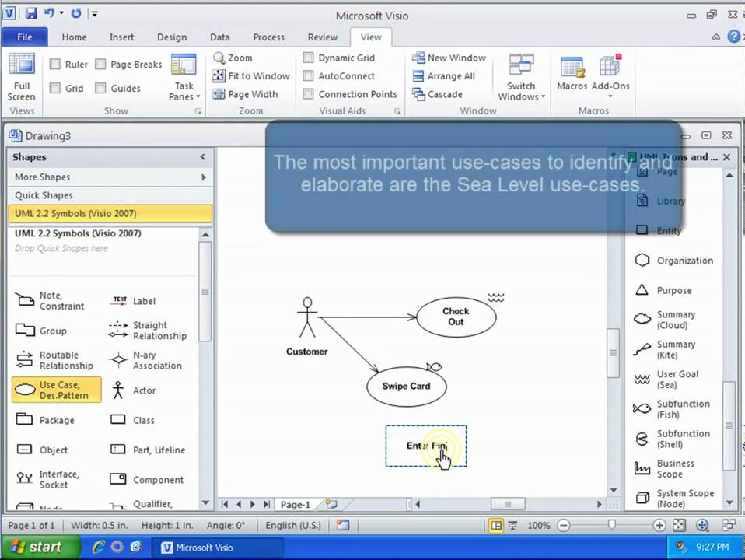745x560 pixels.
Task: Open the Visual Aids dialog launcher
Action: click(397, 111)
